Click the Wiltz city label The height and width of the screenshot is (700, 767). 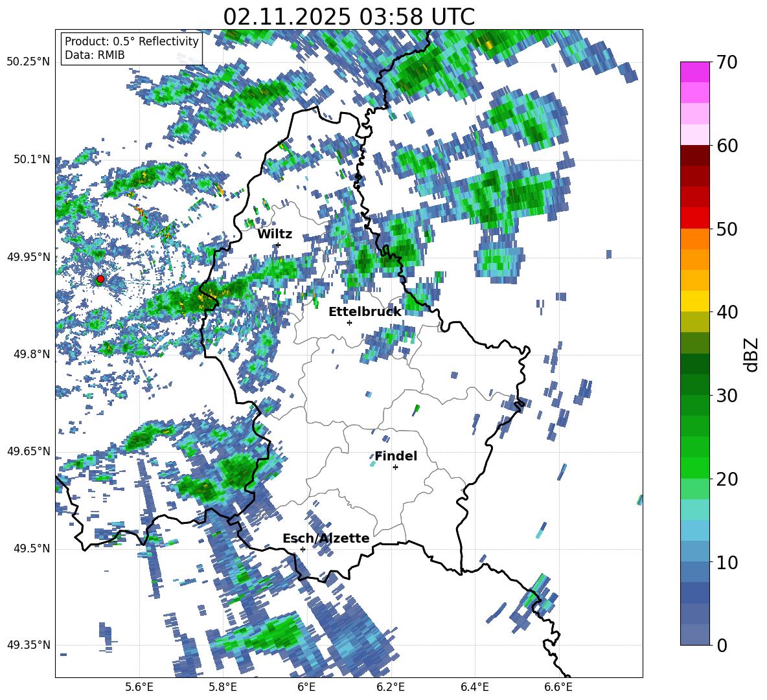[275, 234]
